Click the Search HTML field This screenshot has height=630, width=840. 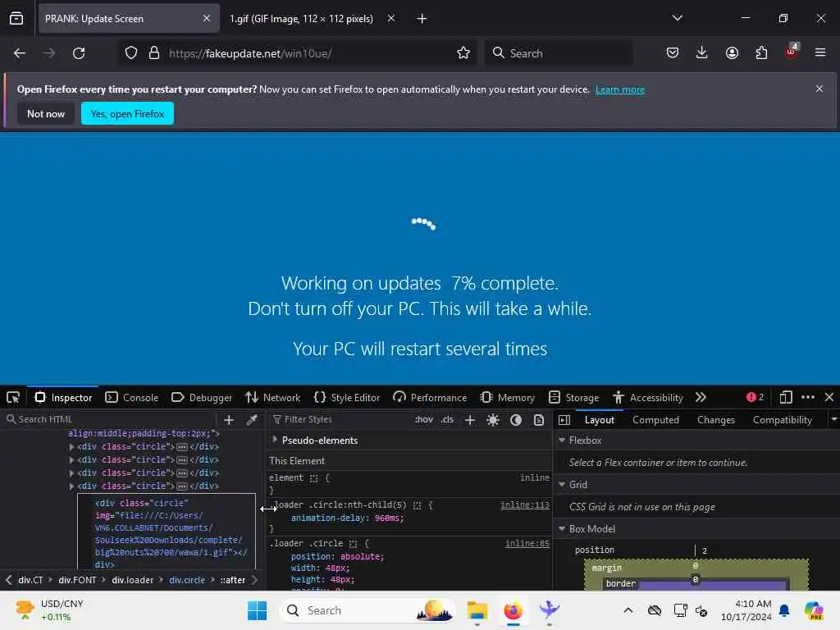click(110, 419)
